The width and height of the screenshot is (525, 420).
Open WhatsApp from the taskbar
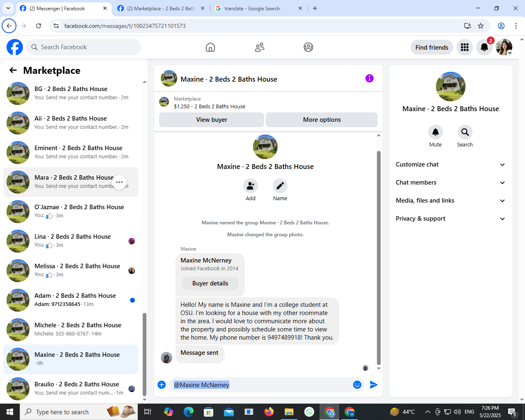[x=309, y=412]
